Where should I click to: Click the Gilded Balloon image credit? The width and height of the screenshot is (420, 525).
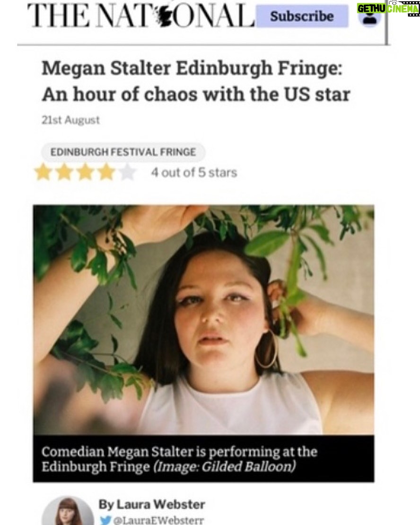225,466
